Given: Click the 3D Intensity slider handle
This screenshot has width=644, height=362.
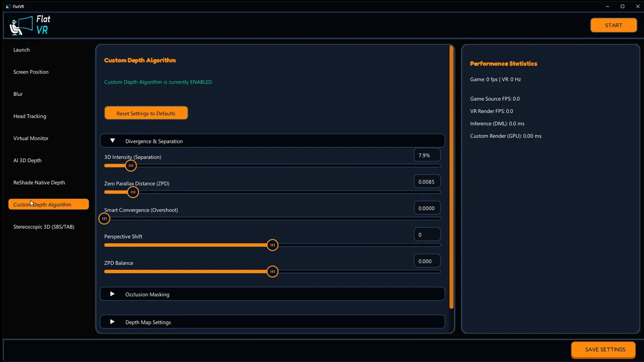Looking at the screenshot, I should [131, 166].
